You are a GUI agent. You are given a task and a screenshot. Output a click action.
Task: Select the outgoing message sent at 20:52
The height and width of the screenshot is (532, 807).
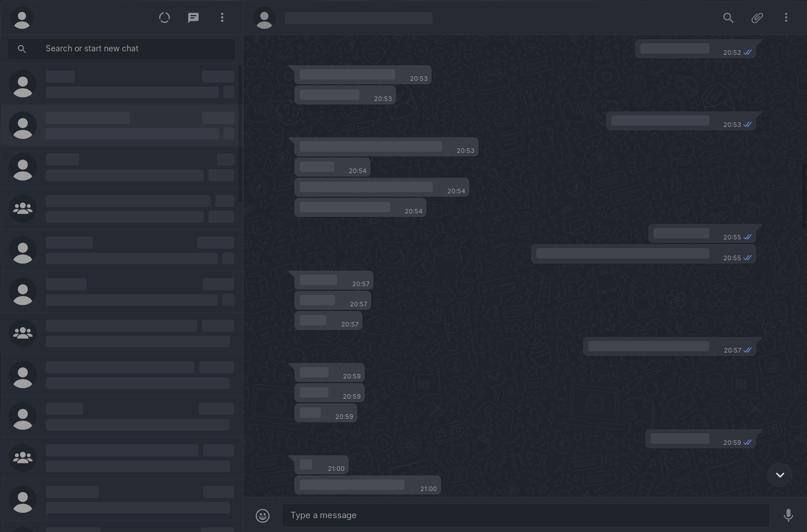(696, 49)
